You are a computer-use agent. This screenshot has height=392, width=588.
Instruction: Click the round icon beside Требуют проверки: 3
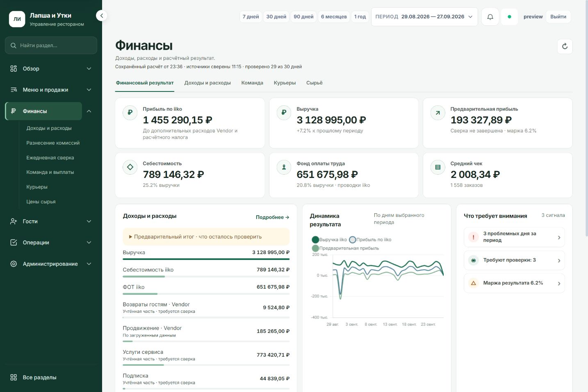pyautogui.click(x=473, y=260)
